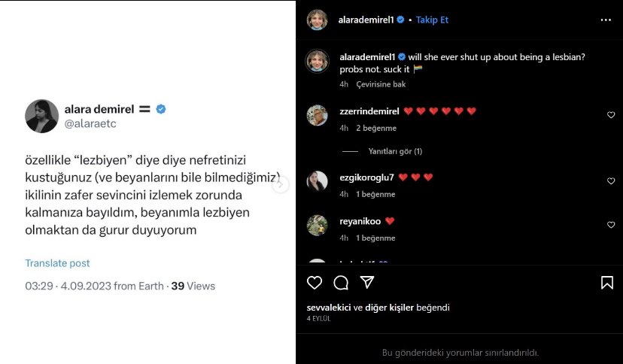Expand replies with Yanıtları gör (1)

395,151
